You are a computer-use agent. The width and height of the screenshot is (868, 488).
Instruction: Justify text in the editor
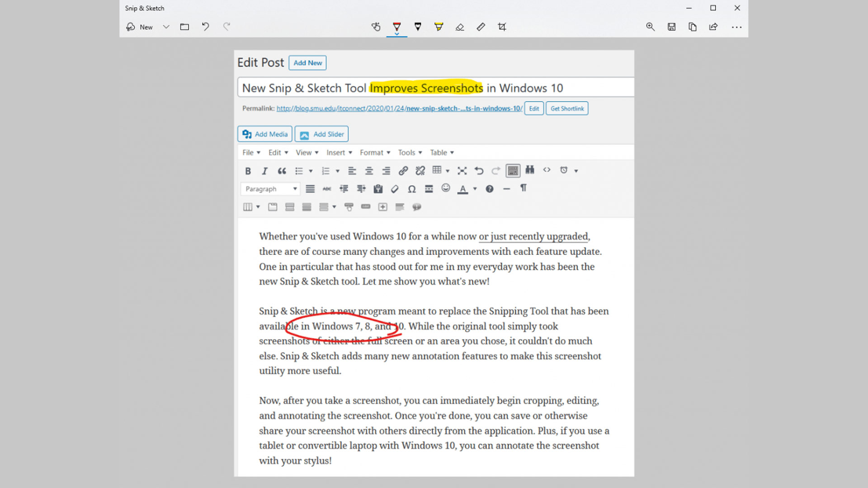pos(310,189)
